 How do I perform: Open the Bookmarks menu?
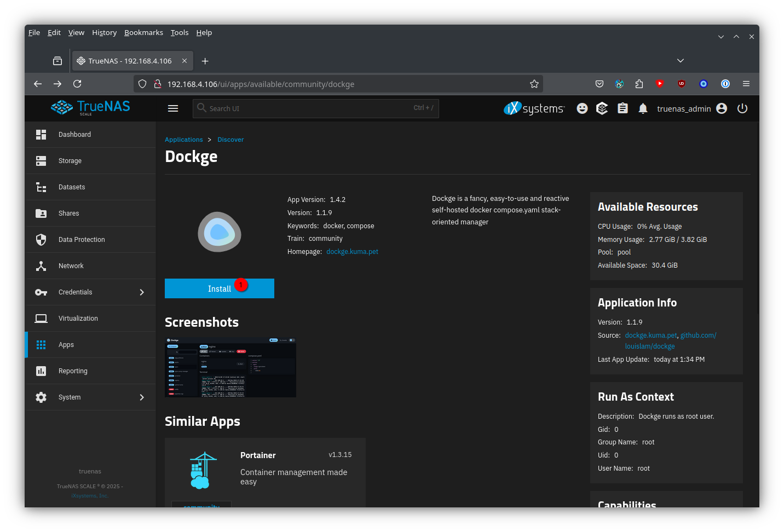coord(143,33)
